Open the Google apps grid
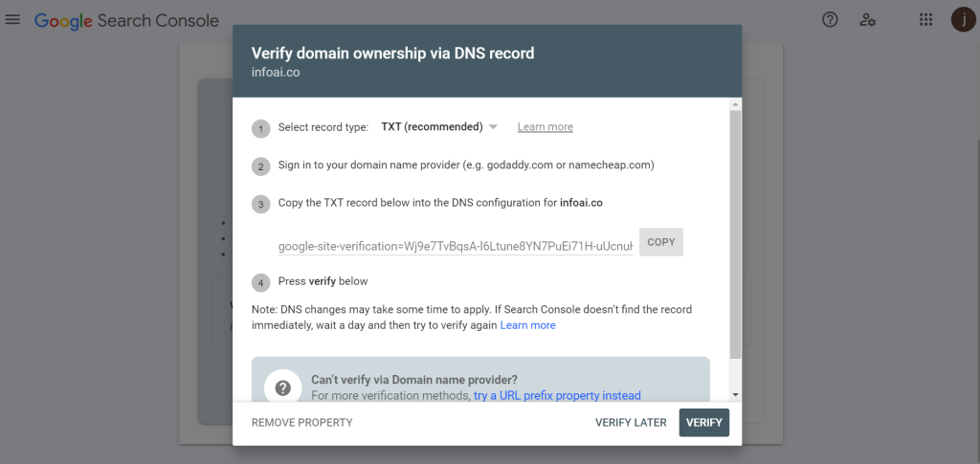980x464 pixels. point(925,20)
